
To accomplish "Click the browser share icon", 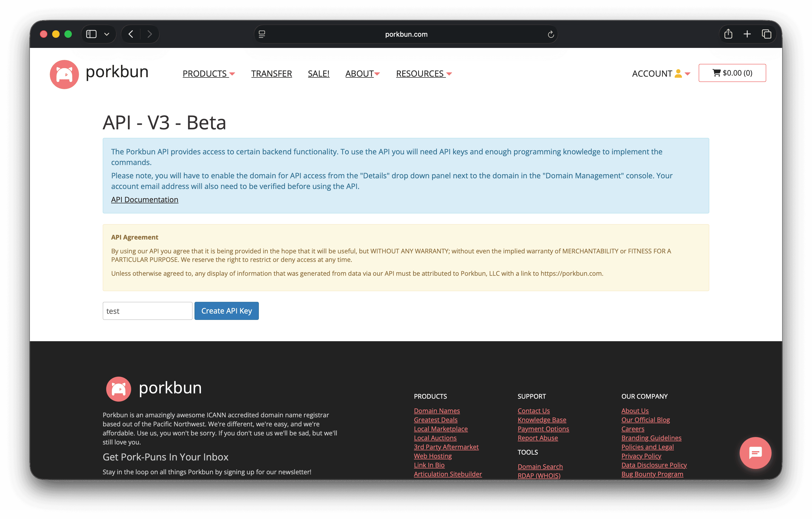I will 728,34.
